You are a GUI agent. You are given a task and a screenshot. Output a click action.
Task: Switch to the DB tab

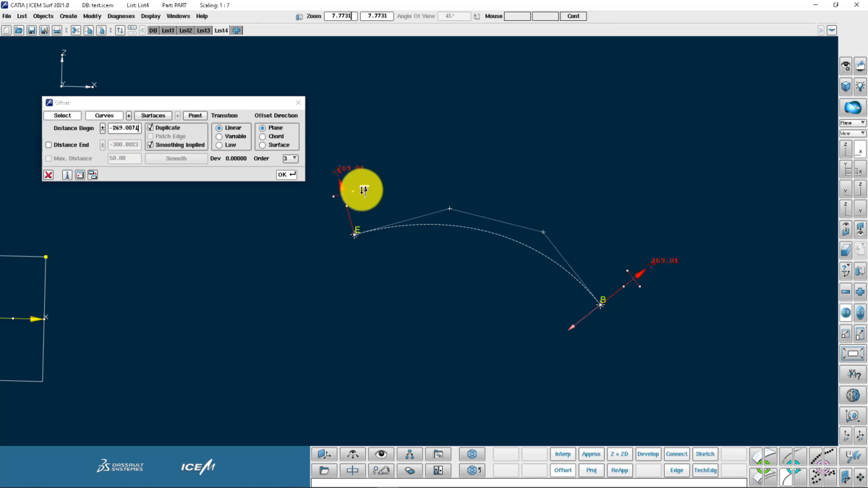click(153, 30)
